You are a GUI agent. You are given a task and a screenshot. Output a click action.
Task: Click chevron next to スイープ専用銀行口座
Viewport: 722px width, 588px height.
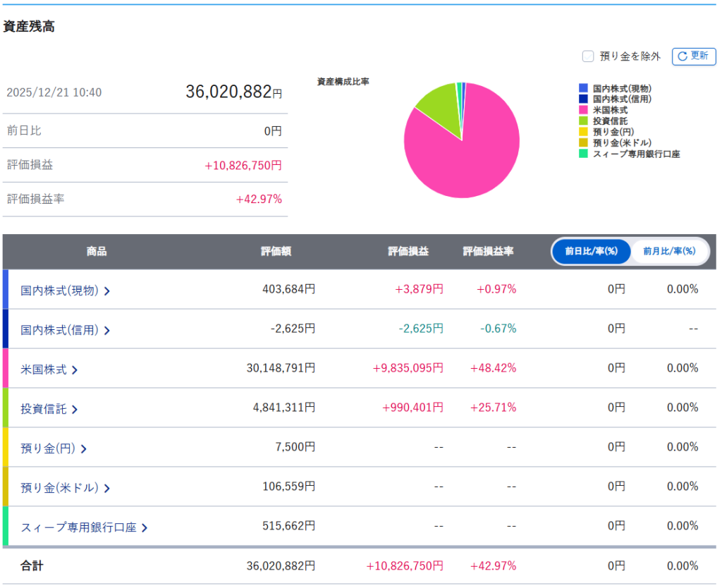(145, 527)
